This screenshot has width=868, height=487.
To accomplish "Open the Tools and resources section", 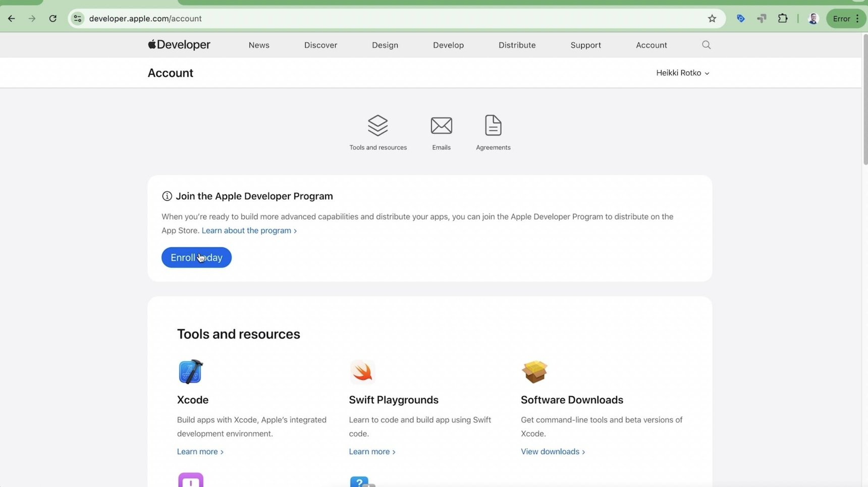I will point(378,131).
